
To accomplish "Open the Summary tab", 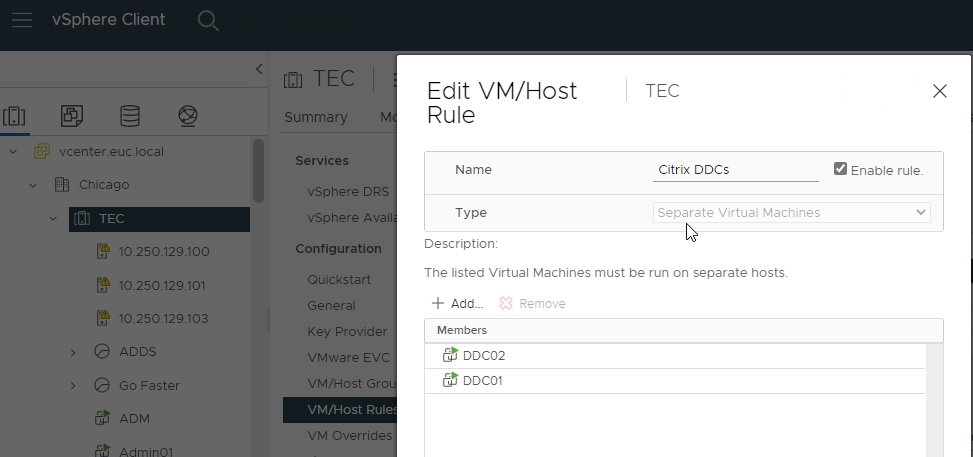I will click(315, 117).
